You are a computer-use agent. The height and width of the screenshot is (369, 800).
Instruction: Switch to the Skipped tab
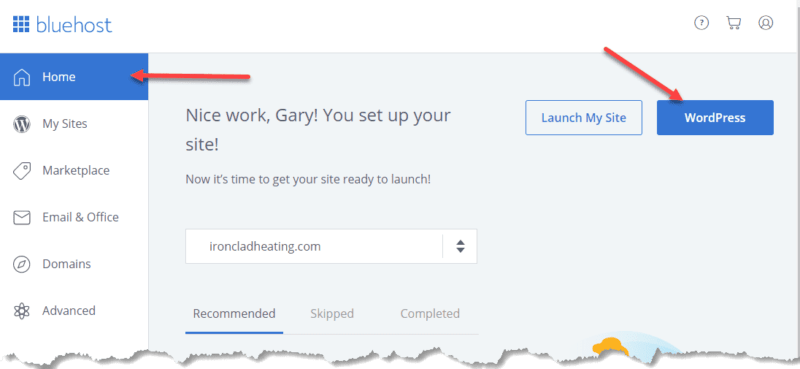[332, 313]
